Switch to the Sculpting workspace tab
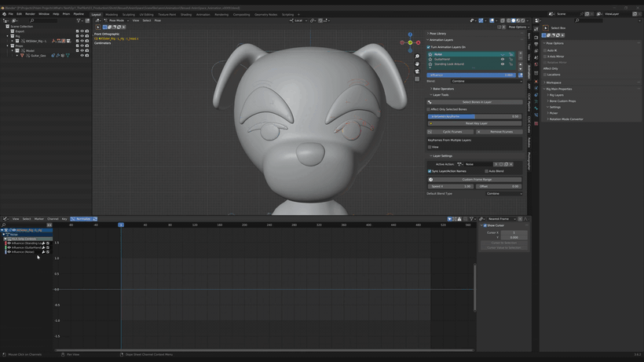This screenshot has width=644, height=362. (129, 14)
